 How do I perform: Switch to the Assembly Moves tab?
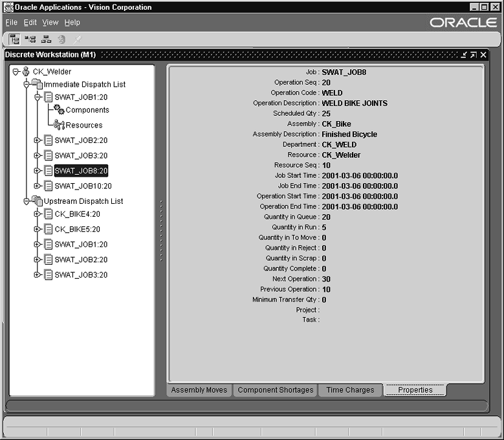point(199,390)
